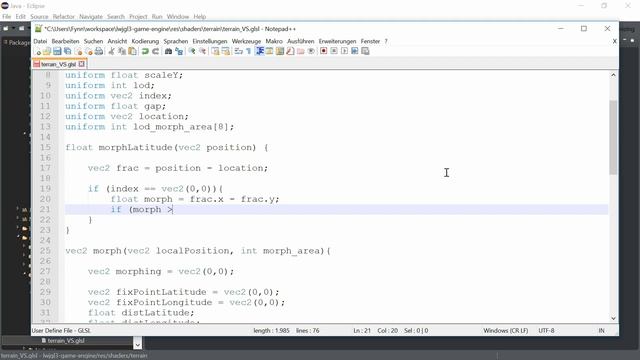Toggle synchronized vertical scrolling
The width and height of the screenshot is (640, 360).
tap(215, 51)
